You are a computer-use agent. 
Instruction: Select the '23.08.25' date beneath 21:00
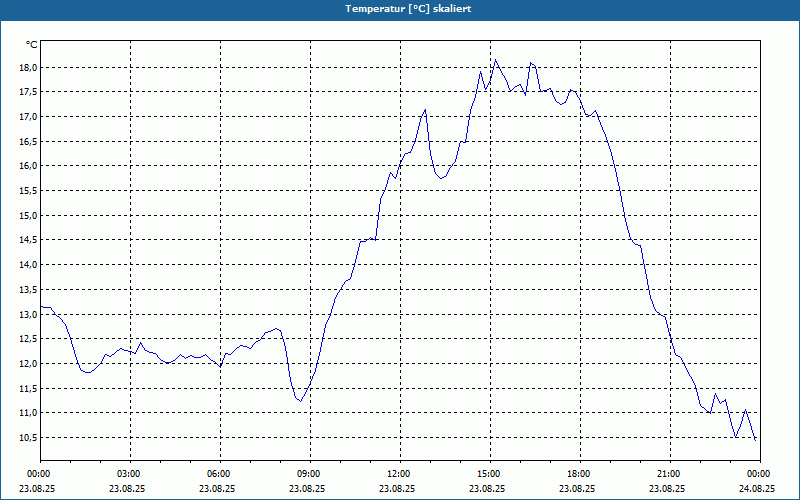[x=667, y=488]
